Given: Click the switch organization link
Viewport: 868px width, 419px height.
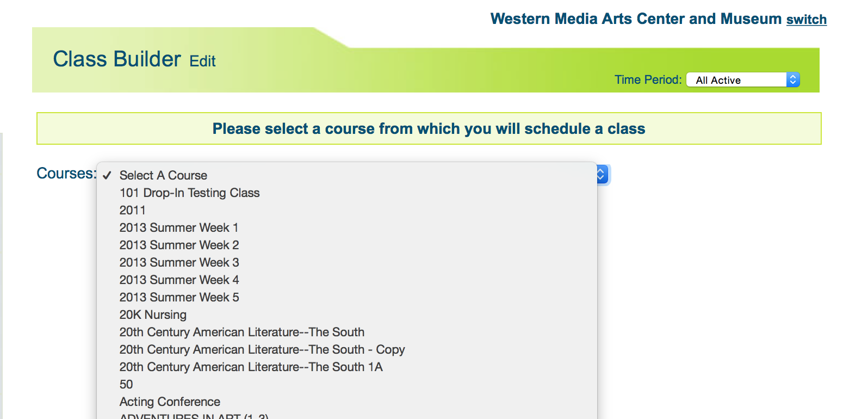Looking at the screenshot, I should click(x=806, y=20).
